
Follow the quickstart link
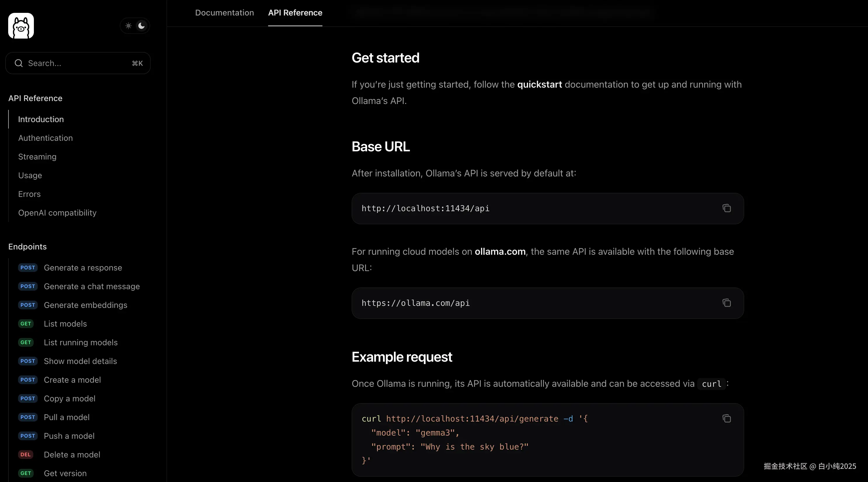pos(539,84)
